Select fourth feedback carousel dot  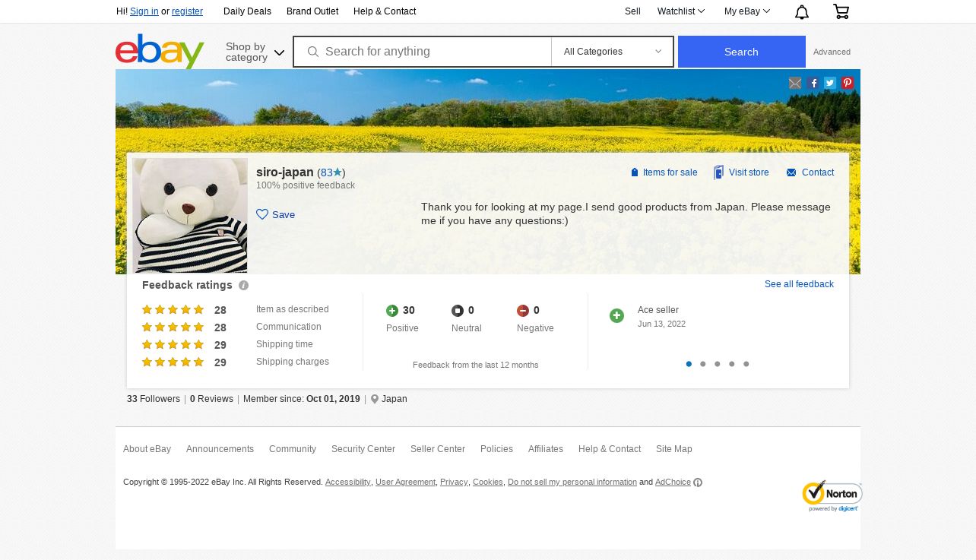coord(732,364)
